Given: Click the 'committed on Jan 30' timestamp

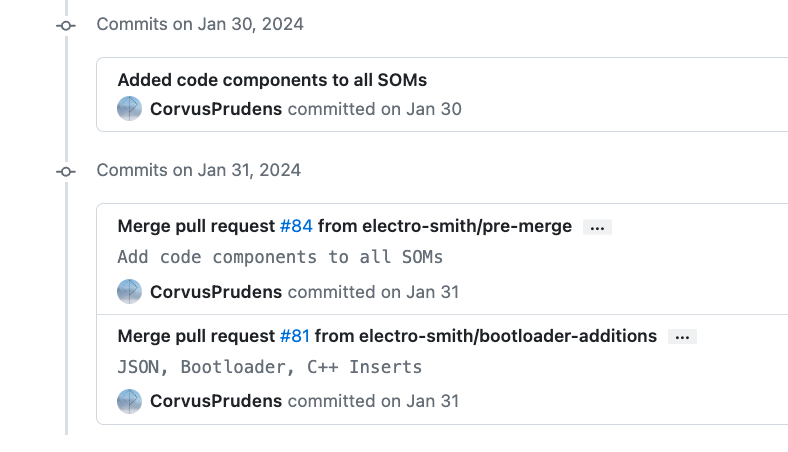Looking at the screenshot, I should click(374, 109).
